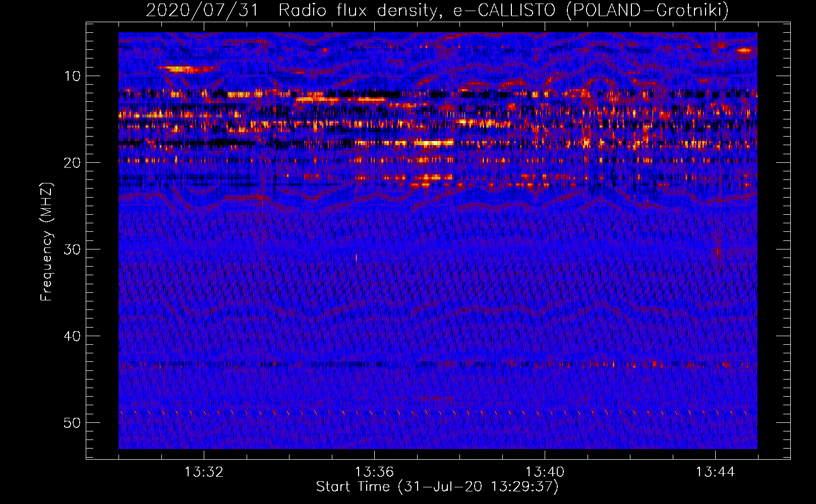816x504 pixels.
Task: Click the bright yellow burst near 9 MHz at 13:31
Action: click(x=182, y=69)
